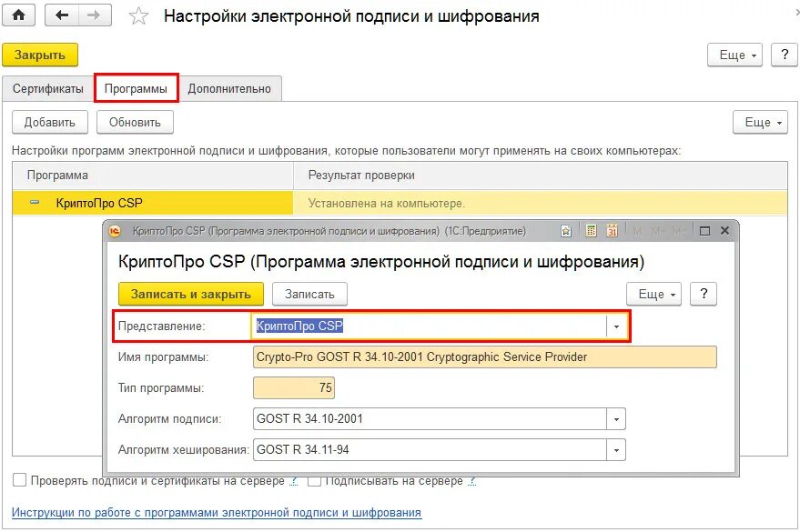
Task: Click the Алгоритм хеширования GOST R 34.11-94 field
Action: 430,450
